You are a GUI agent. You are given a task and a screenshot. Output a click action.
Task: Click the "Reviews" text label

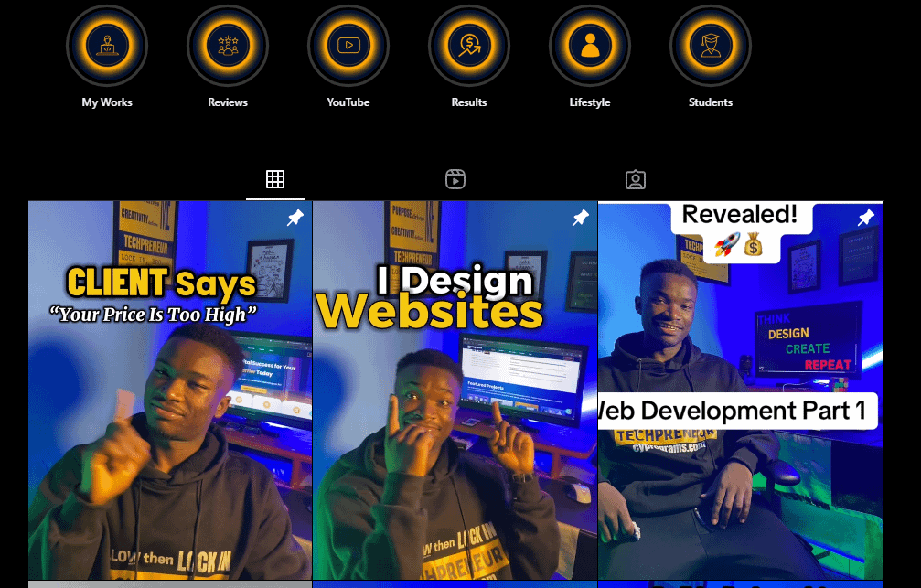pos(228,102)
